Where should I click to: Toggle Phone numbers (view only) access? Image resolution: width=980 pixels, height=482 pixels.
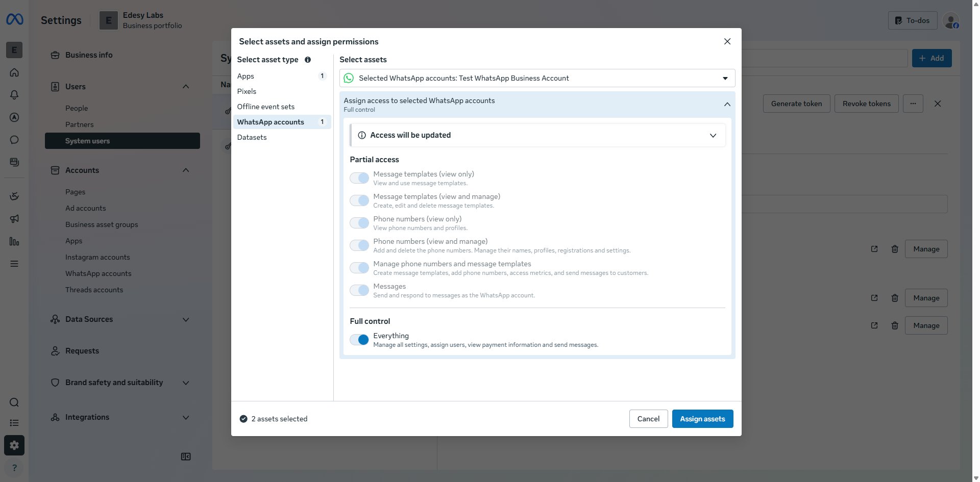tap(359, 223)
